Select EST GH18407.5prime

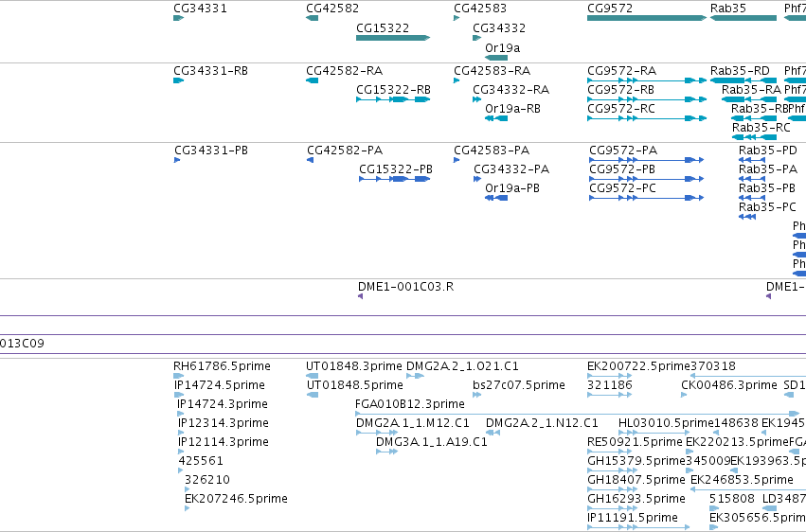pyautogui.click(x=636, y=480)
